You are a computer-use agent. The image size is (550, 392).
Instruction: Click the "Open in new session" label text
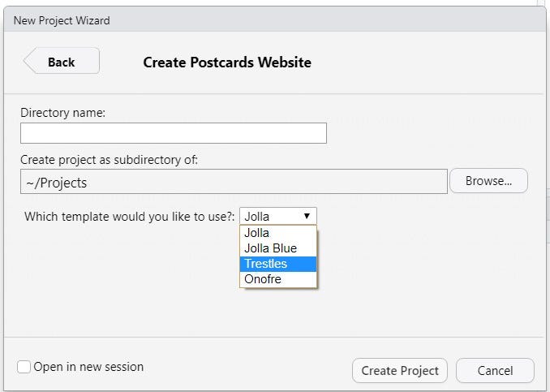88,367
